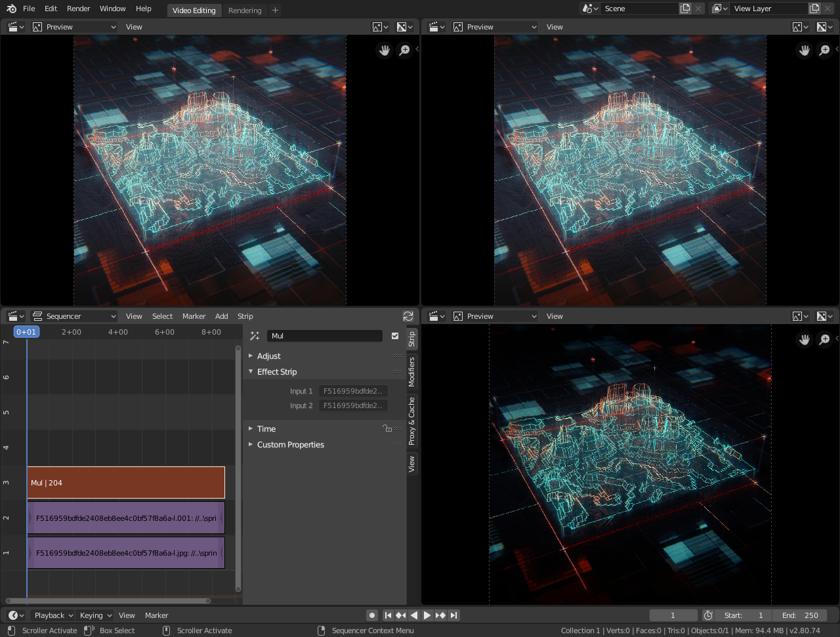Switch to the Rendering workspace tab
This screenshot has width=840, height=637.
tap(243, 10)
